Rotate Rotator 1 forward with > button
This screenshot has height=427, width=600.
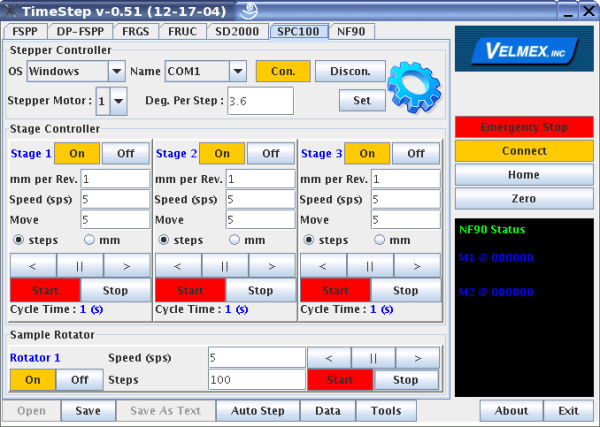tap(417, 358)
